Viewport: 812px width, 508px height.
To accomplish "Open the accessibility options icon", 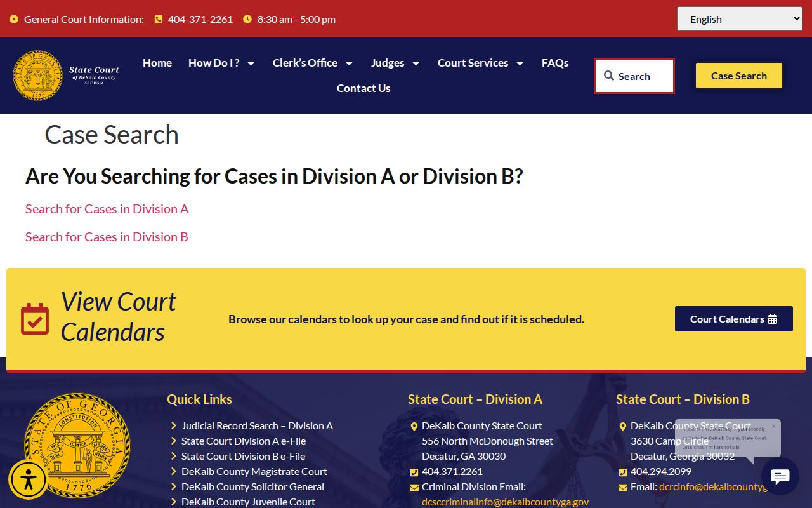I will click(28, 479).
